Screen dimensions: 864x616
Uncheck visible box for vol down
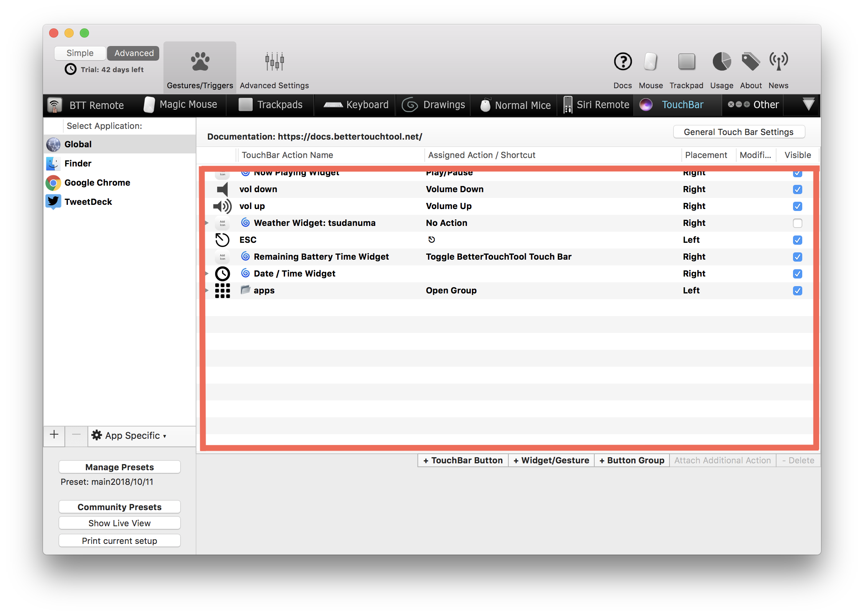[797, 189]
